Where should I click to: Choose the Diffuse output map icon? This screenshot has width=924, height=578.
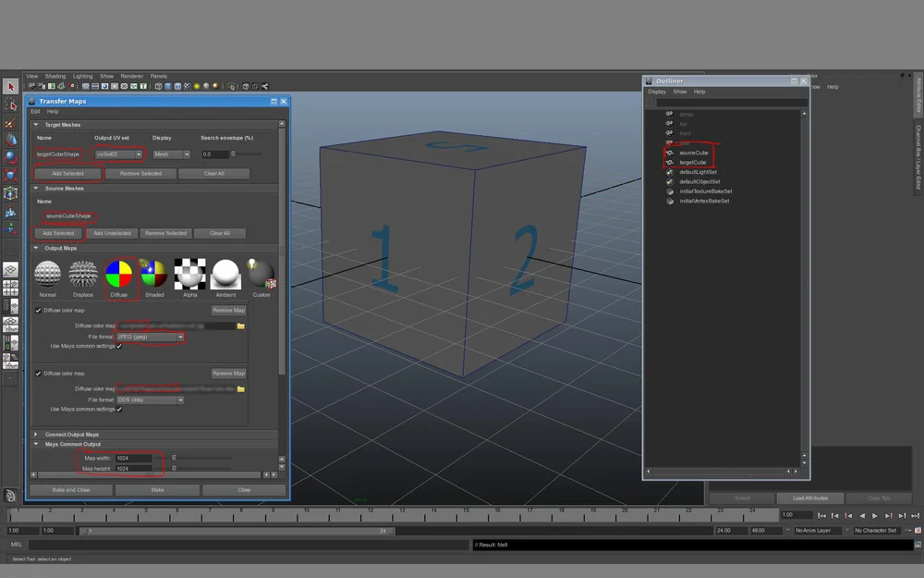(x=118, y=275)
